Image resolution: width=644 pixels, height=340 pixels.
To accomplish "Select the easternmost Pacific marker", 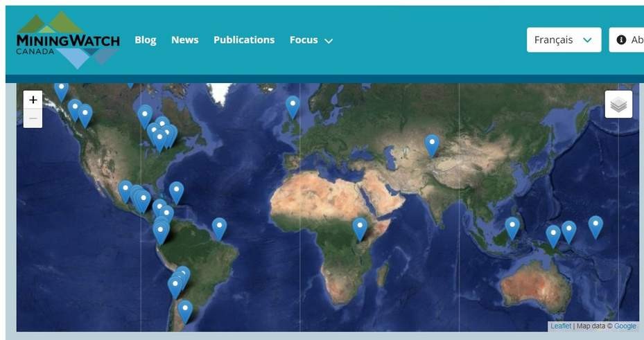I will [595, 226].
